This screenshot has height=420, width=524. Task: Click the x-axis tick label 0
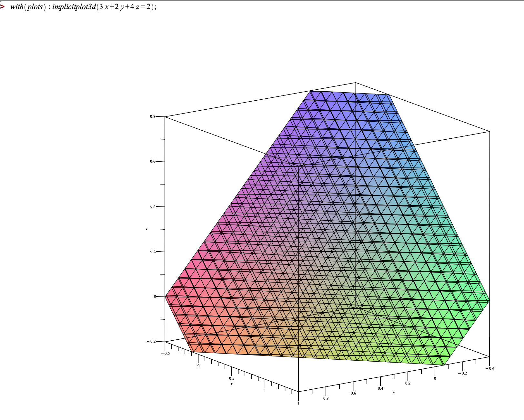click(x=435, y=378)
